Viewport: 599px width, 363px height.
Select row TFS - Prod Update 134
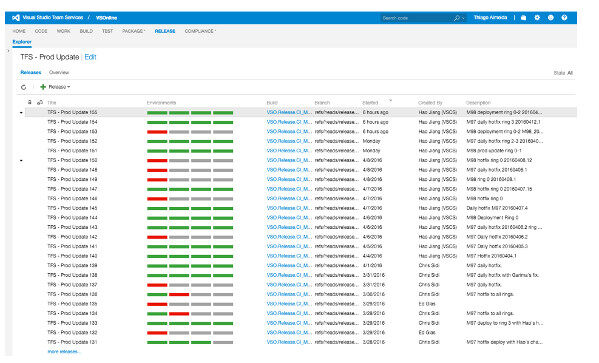pyautogui.click(x=301, y=313)
